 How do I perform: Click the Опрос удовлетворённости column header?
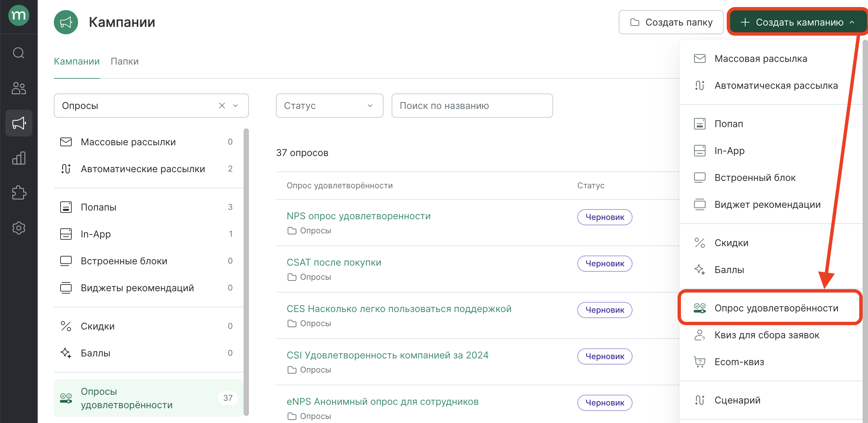tap(340, 186)
